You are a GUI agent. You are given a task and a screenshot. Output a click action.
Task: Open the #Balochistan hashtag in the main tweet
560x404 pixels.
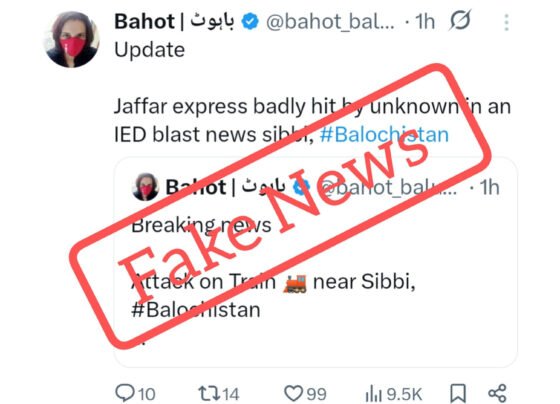point(384,135)
